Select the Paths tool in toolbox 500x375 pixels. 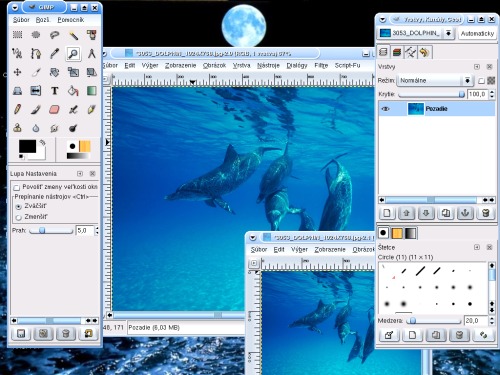tap(36, 53)
